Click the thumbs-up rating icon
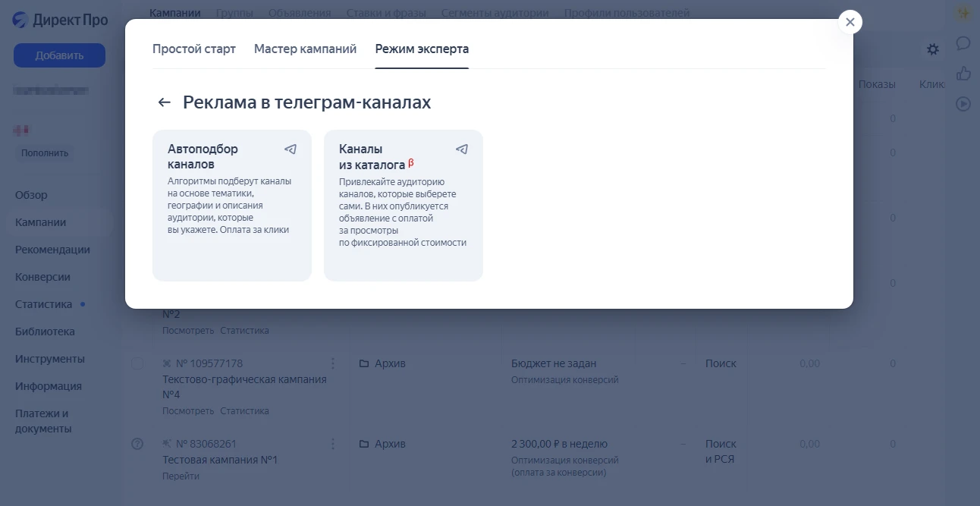Image resolution: width=980 pixels, height=506 pixels. pyautogui.click(x=963, y=74)
